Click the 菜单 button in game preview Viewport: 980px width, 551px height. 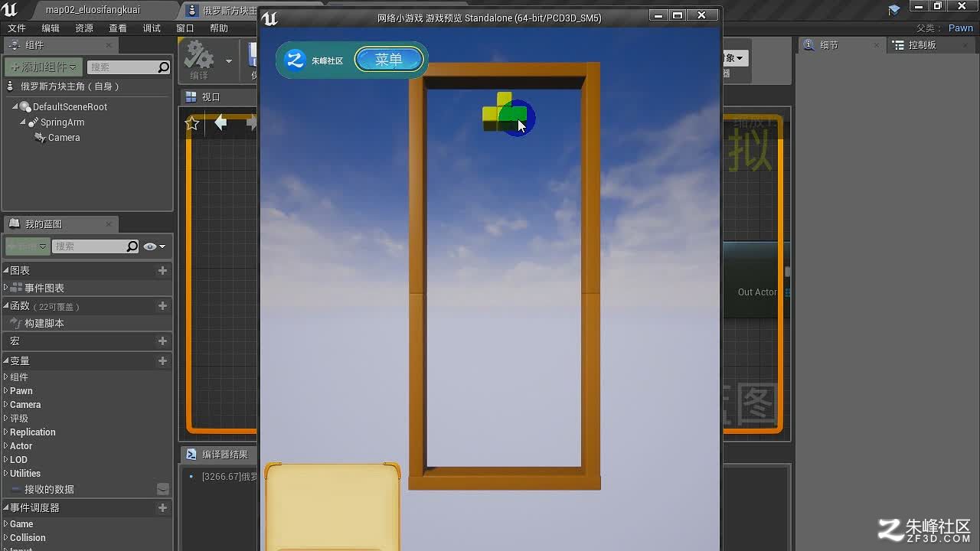pyautogui.click(x=389, y=60)
